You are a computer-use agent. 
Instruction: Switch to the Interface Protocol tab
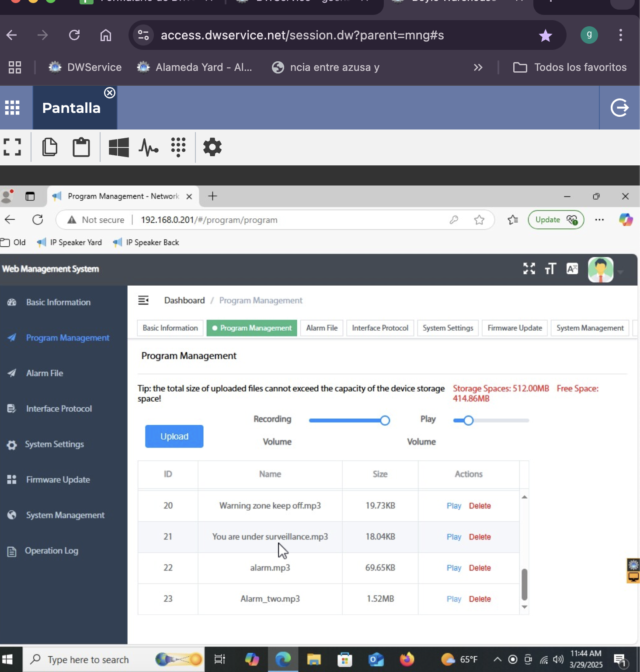(x=380, y=328)
